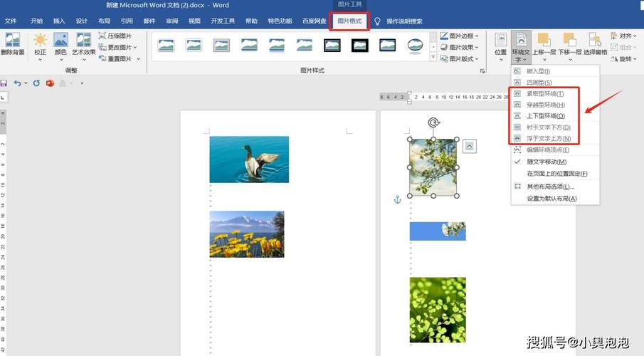Toggle the 环绕文字 (Wrap Text) menu button
This screenshot has width=644, height=356.
tap(521, 47)
